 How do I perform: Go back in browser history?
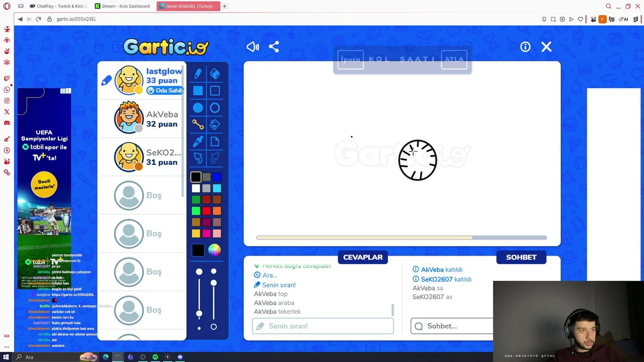[20, 19]
